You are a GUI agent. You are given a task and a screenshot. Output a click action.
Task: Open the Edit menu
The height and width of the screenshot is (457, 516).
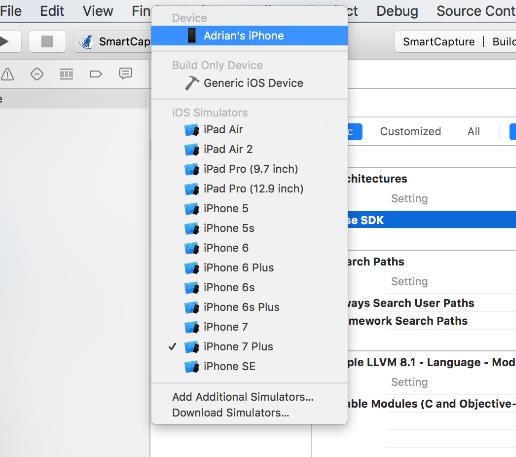click(x=52, y=11)
